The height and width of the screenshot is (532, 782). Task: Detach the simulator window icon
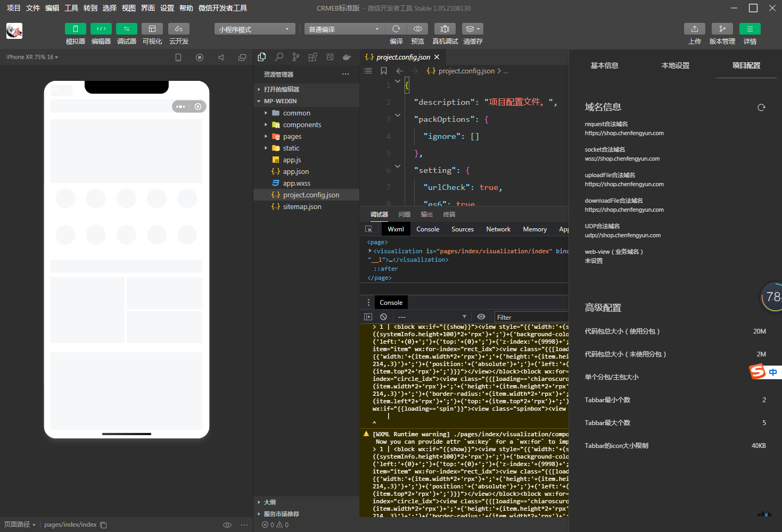(x=242, y=57)
